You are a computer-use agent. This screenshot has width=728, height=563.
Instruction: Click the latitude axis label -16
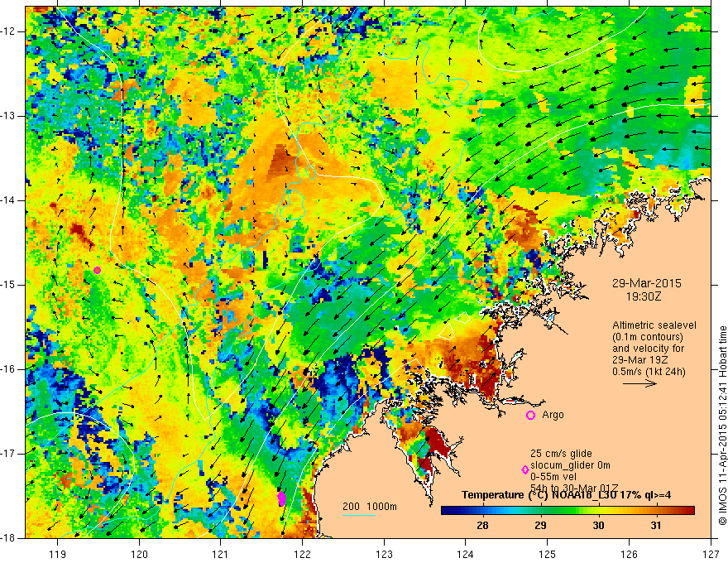(x=9, y=369)
